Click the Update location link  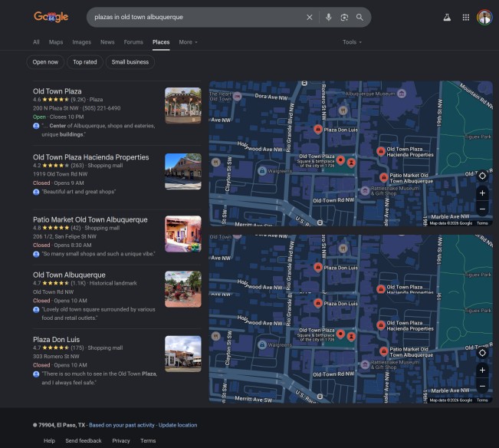(178, 425)
